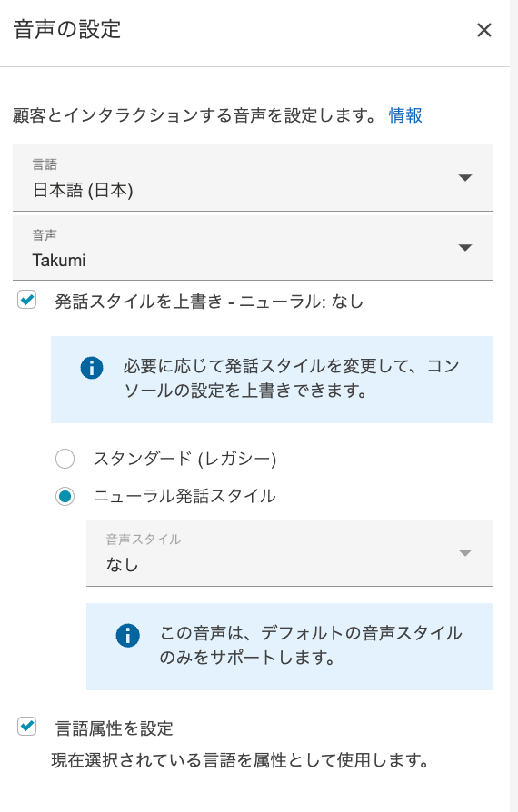
Task: Click the info icon beside 必要に応じて message
Action: point(92,368)
